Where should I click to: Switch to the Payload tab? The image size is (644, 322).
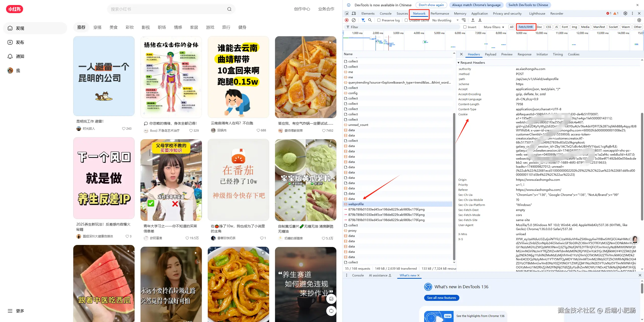(x=490, y=54)
